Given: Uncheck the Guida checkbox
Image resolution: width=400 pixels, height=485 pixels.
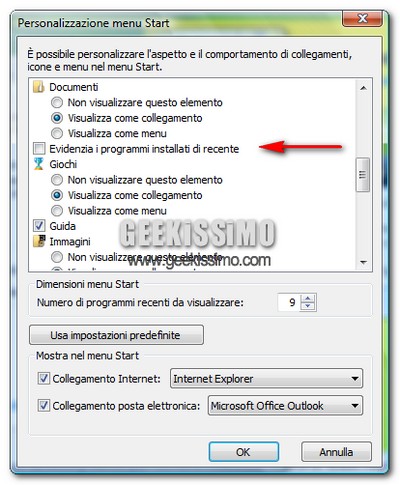Looking at the screenshot, I should tap(39, 226).
